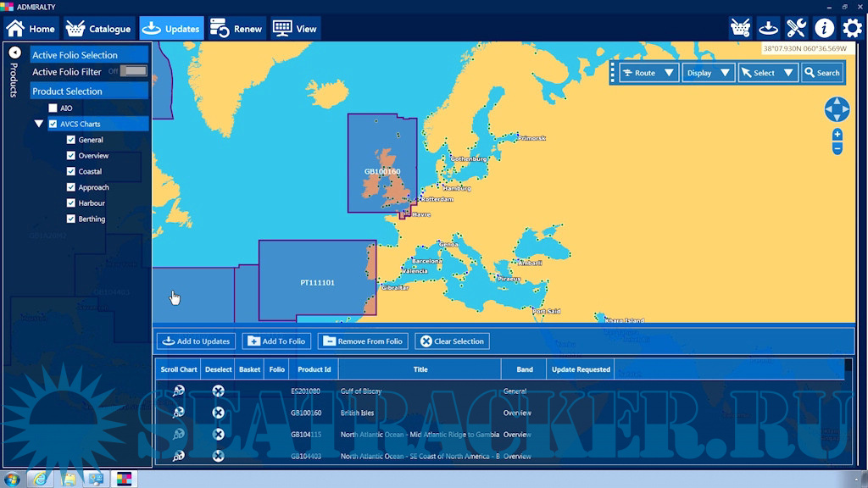Deselect the Gulf of Biscay chart row

(x=218, y=391)
